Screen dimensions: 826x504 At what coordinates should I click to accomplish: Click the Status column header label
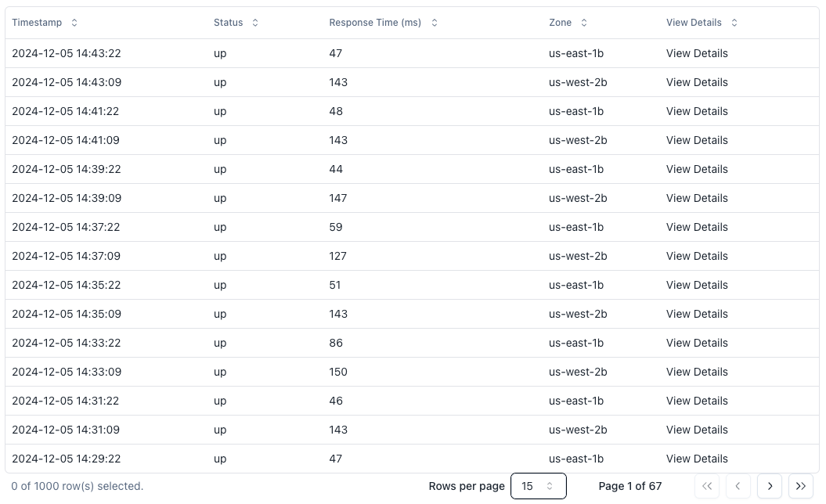229,23
